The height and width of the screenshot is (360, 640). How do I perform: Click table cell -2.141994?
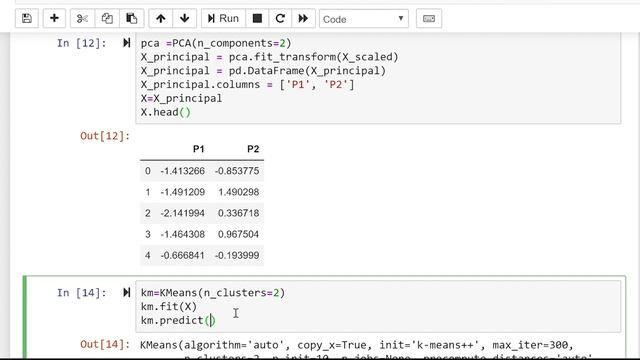click(x=182, y=213)
